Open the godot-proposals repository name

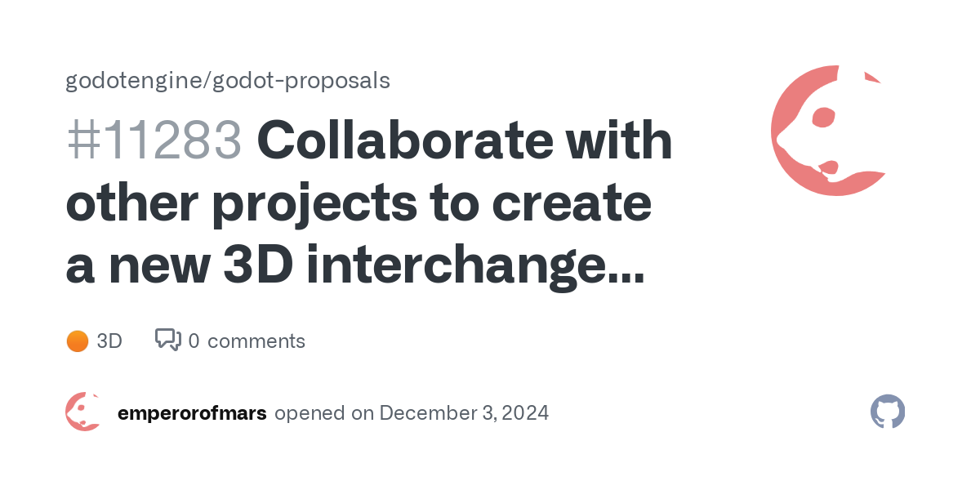pyautogui.click(x=301, y=81)
